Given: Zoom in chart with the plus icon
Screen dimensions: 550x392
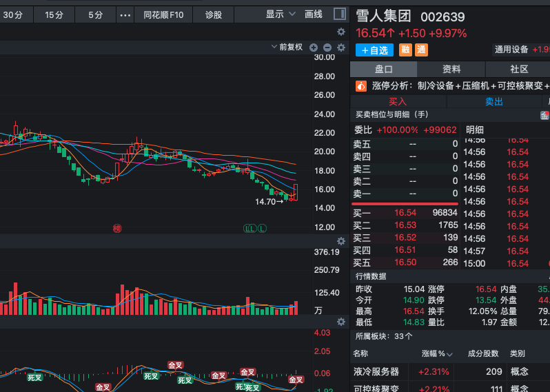Looking at the screenshot, I should pos(314,48).
